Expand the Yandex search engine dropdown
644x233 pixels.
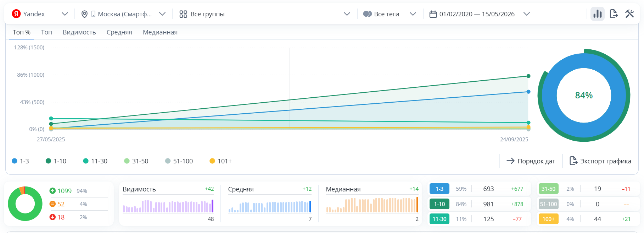(x=65, y=14)
